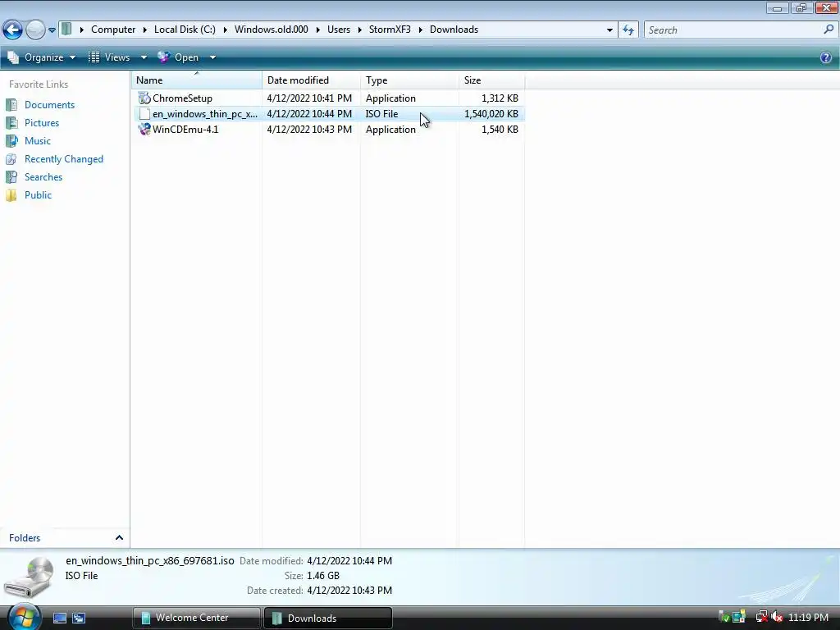
Task: Click the disc drive thumbnail in details pane
Action: (x=29, y=577)
